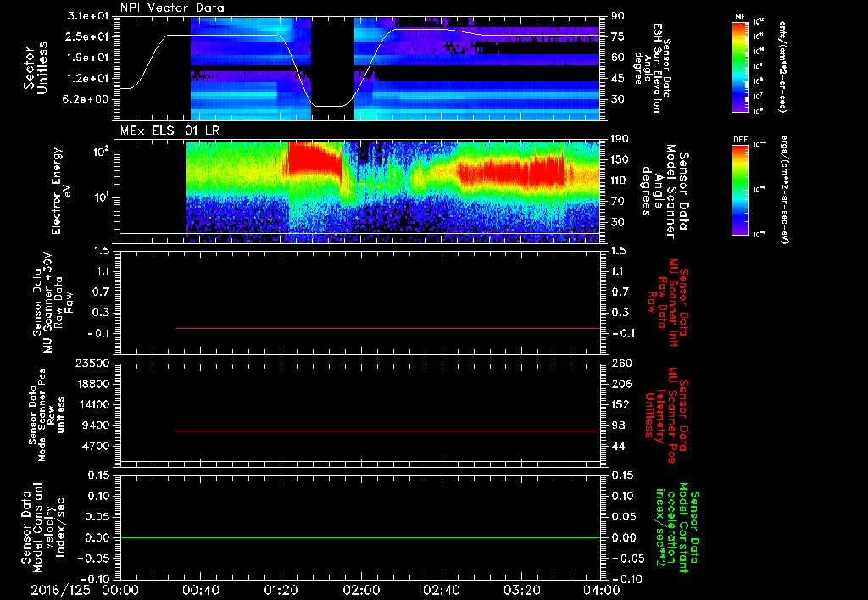Screen dimensions: 868x600
Task: Click the date label "2016/125"
Action: (60, 590)
